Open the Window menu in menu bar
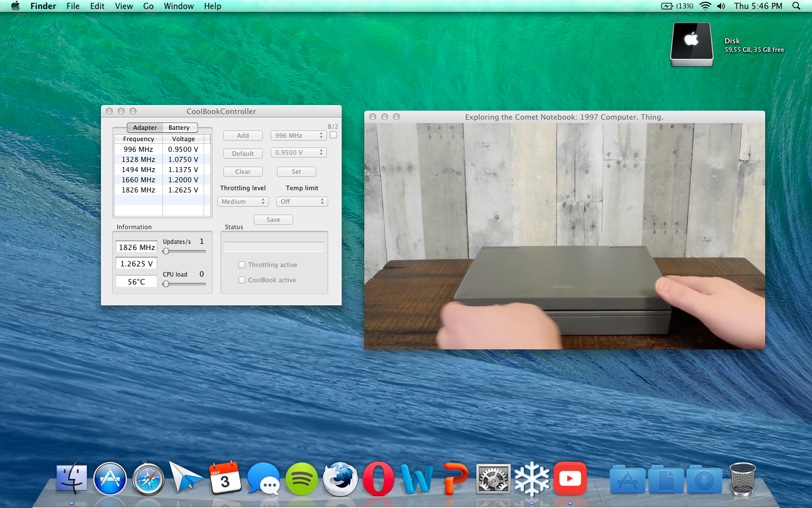812x508 pixels. point(179,6)
